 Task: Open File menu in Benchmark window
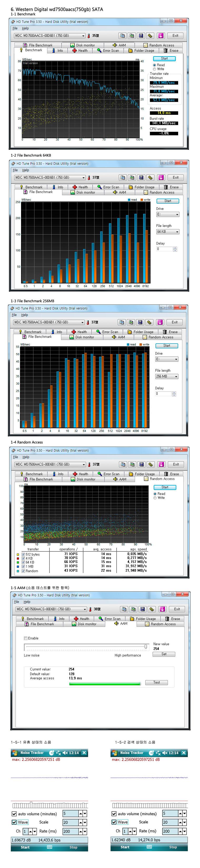pos(15,28)
